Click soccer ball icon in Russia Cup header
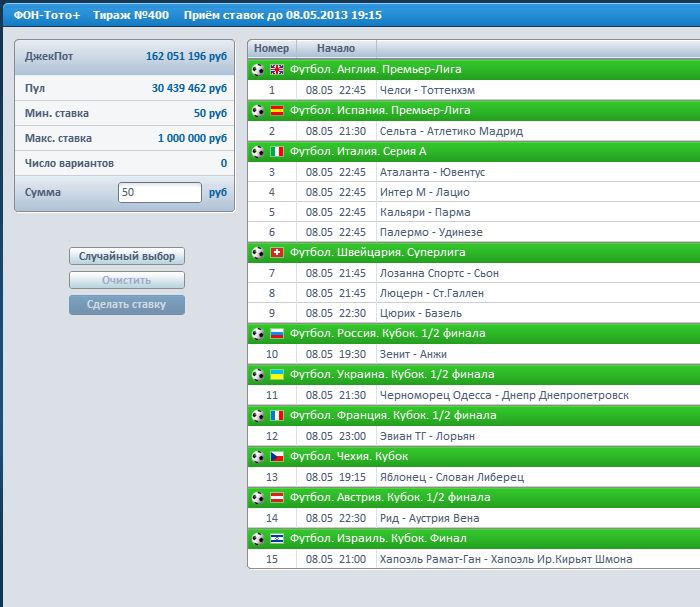700x607 pixels. point(258,333)
